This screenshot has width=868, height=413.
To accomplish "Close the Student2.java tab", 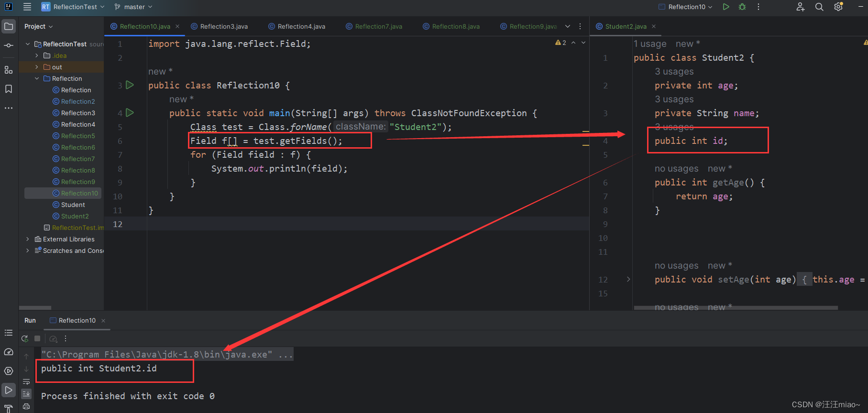I will [654, 26].
